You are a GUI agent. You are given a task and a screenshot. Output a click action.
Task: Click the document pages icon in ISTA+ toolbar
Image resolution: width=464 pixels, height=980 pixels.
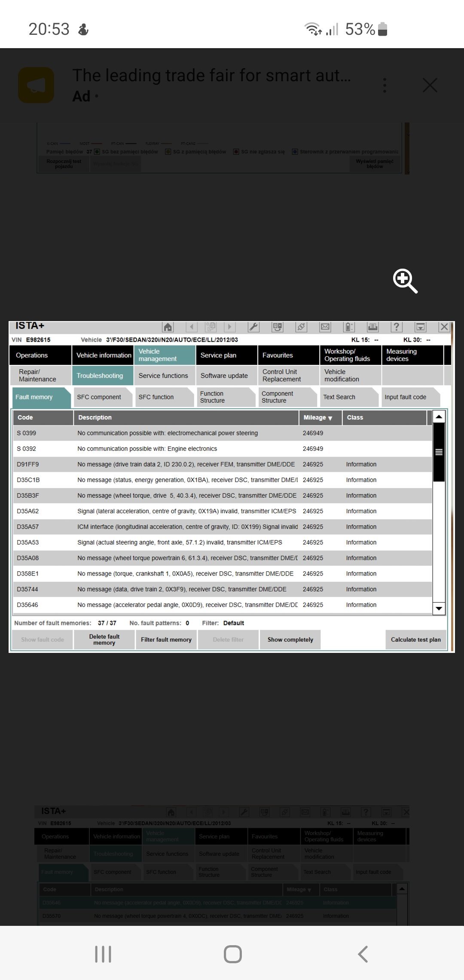point(211,327)
